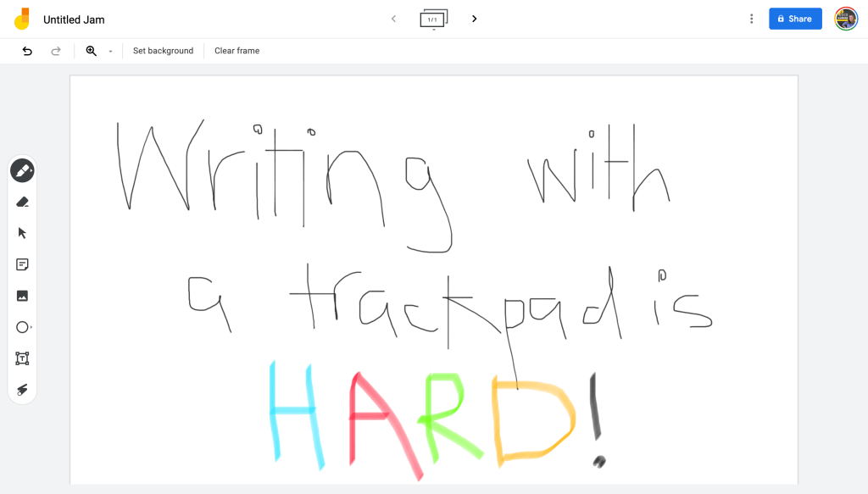
Task: Go to the next frame with the arrow
Action: (474, 18)
